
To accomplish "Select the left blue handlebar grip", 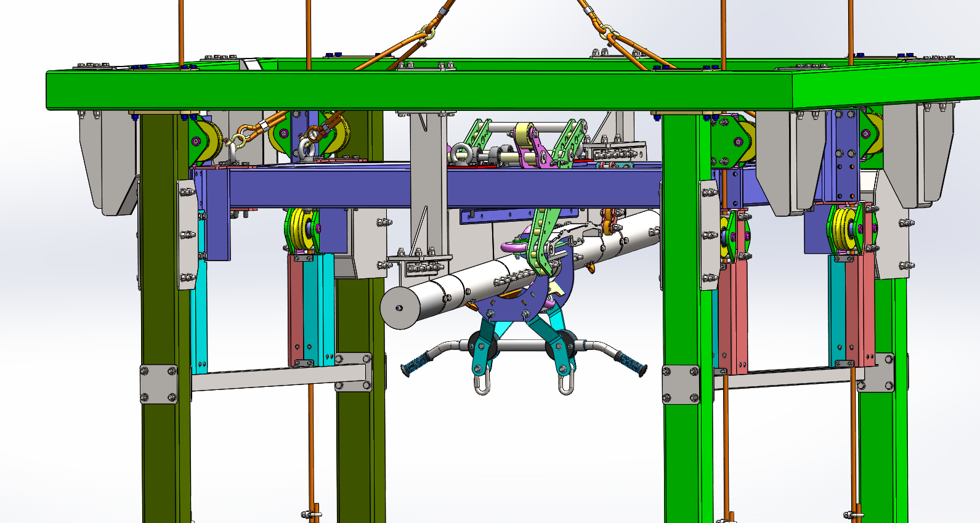I will point(415,364).
